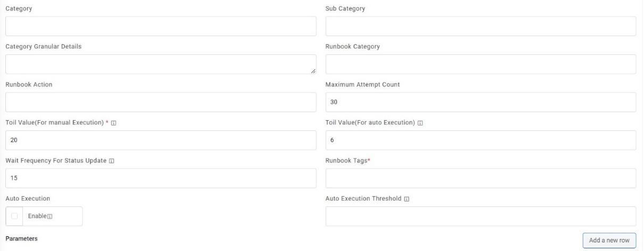
Task: Grab the Category Granular Details resize handle
Action: click(313, 71)
